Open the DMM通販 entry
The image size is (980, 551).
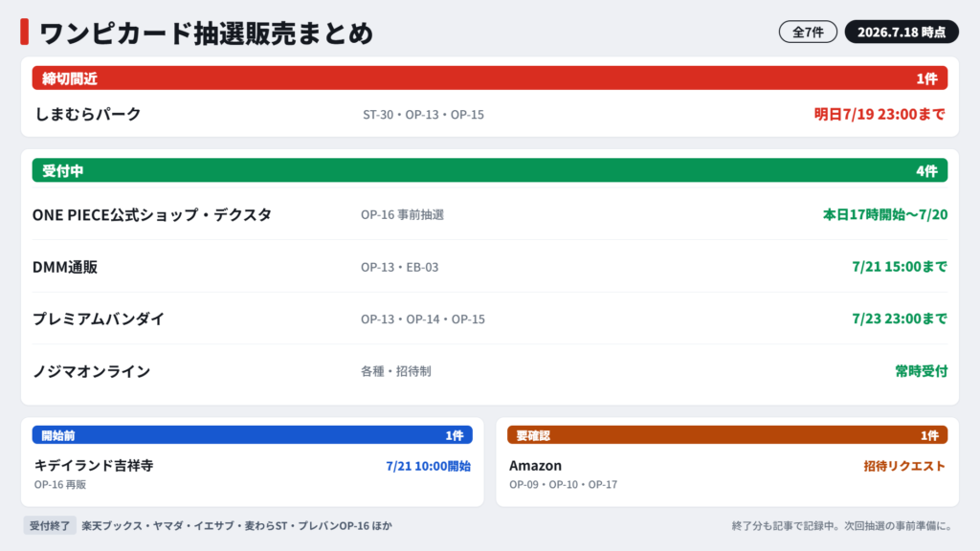(65, 267)
